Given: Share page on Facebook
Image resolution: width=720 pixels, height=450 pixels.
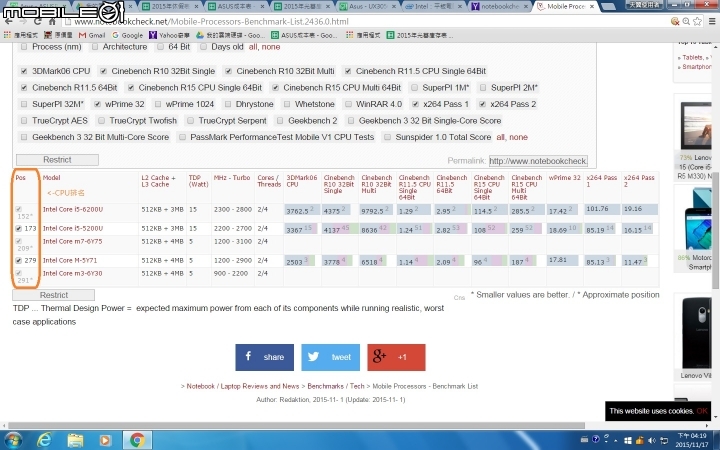Looking at the screenshot, I should [264, 357].
